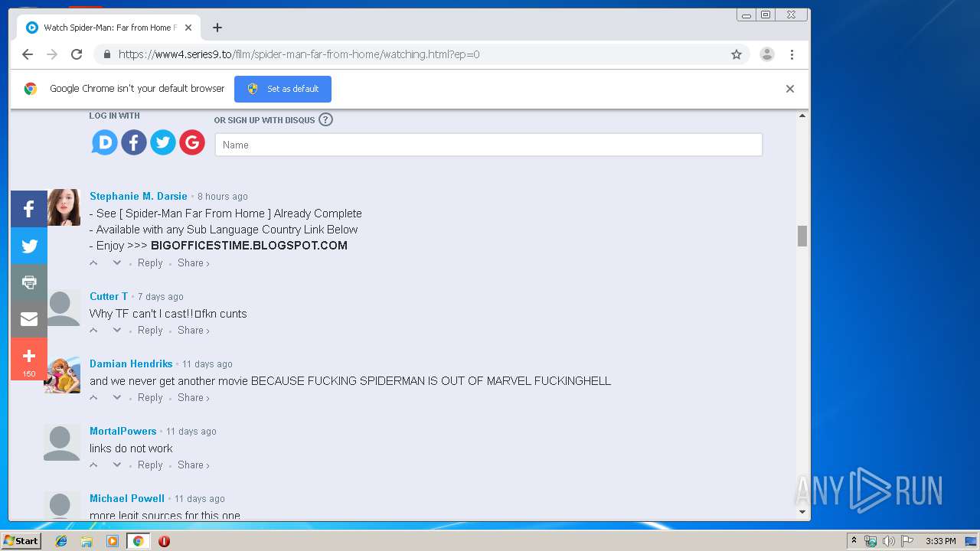980x551 pixels.
Task: Open Stephanie's comment timestamp 8 hours ago
Action: (223, 197)
